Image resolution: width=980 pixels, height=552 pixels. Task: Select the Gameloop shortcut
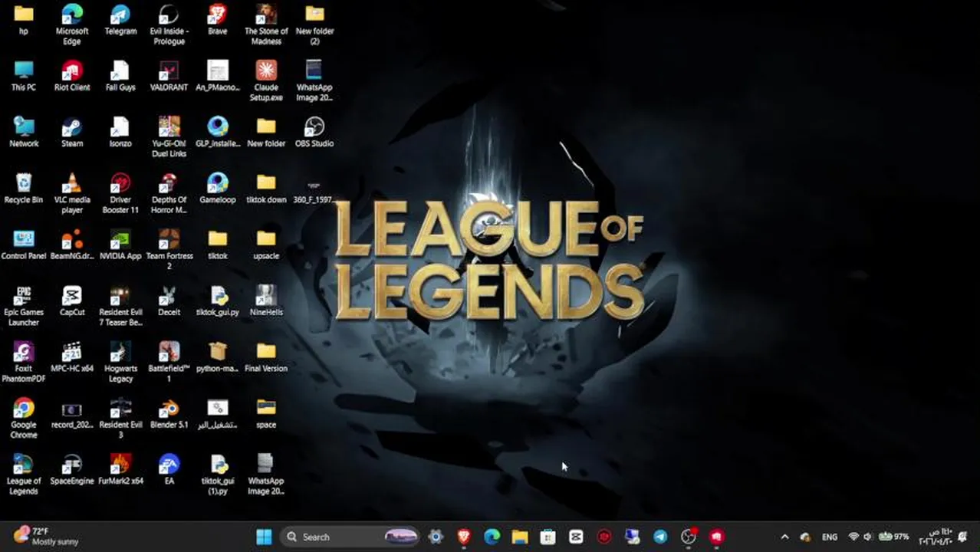[218, 188]
